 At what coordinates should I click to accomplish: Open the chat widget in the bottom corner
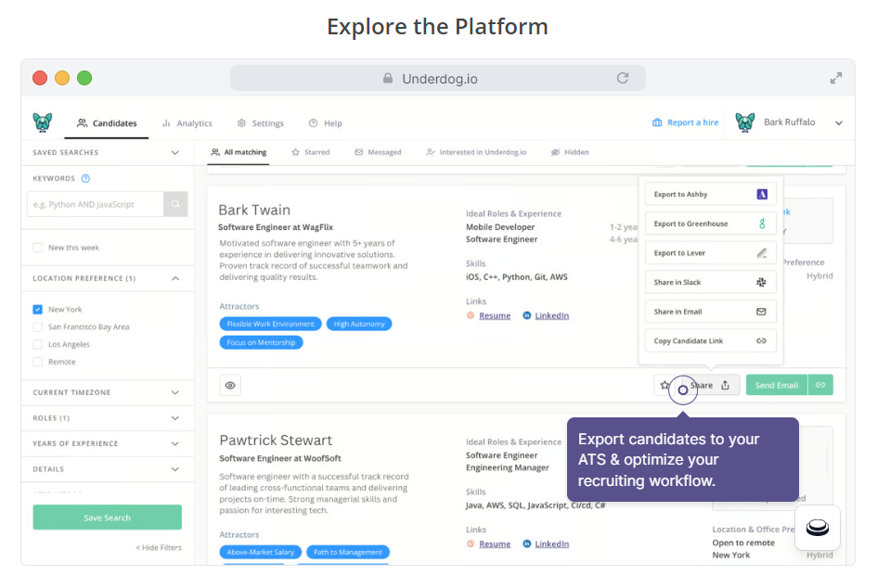coord(817,527)
